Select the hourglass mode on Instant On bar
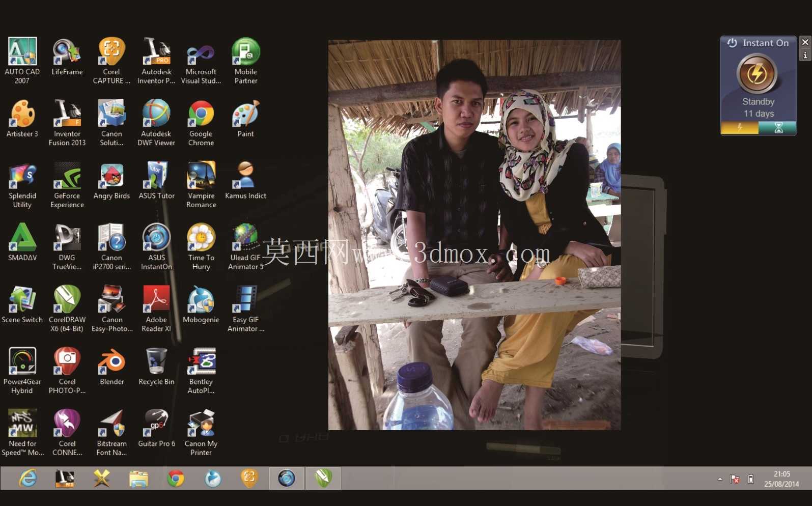The image size is (812, 506). pos(778,128)
